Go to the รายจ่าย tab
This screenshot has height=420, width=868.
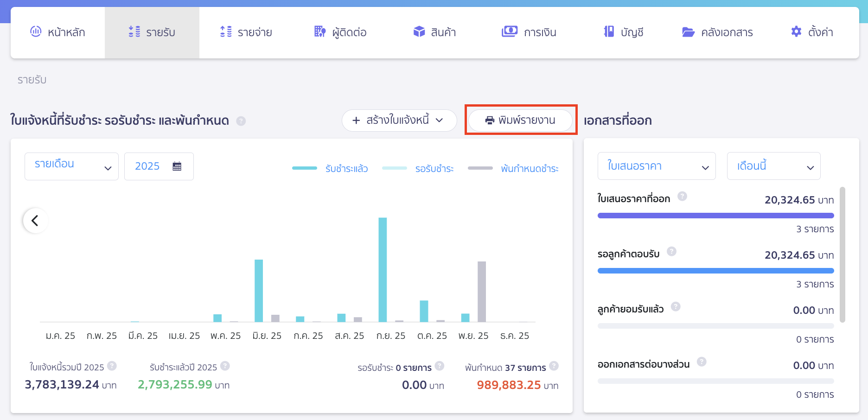point(246,32)
